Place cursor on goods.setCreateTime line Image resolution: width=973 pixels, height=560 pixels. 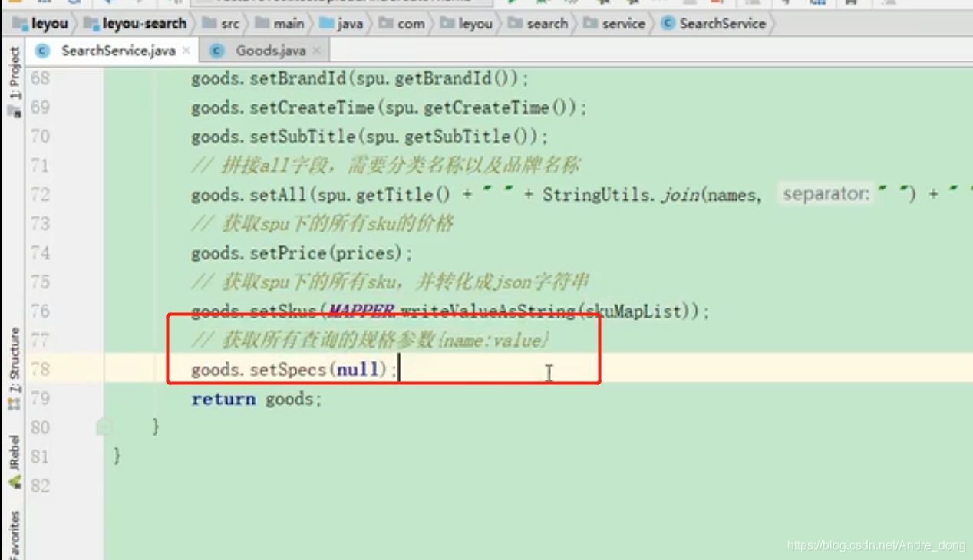tap(389, 107)
